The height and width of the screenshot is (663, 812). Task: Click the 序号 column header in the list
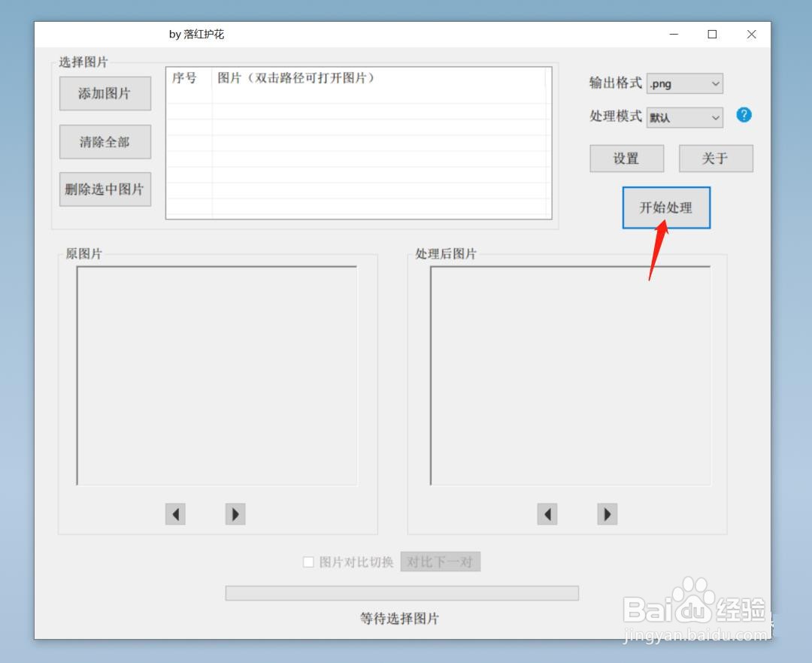click(184, 77)
